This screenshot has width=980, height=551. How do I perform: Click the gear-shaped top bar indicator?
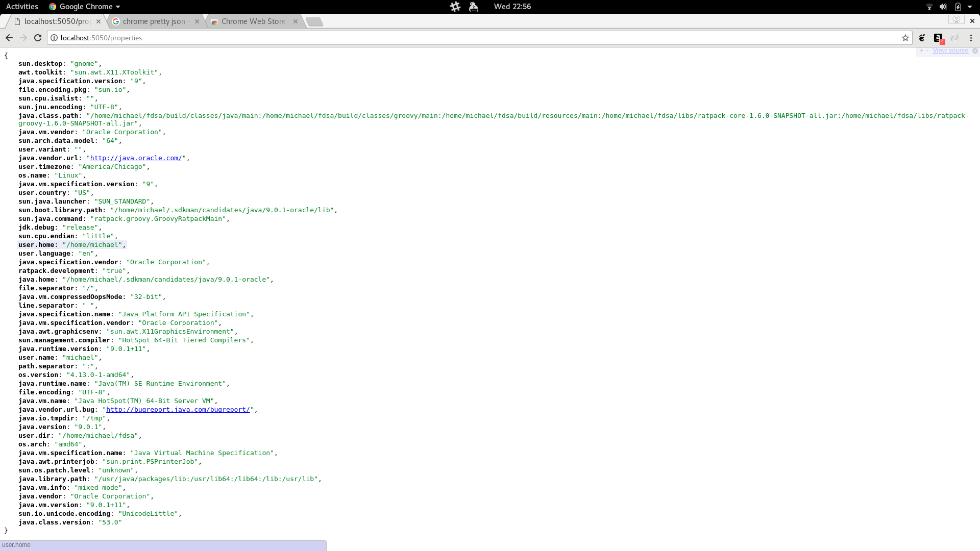pyautogui.click(x=455, y=7)
